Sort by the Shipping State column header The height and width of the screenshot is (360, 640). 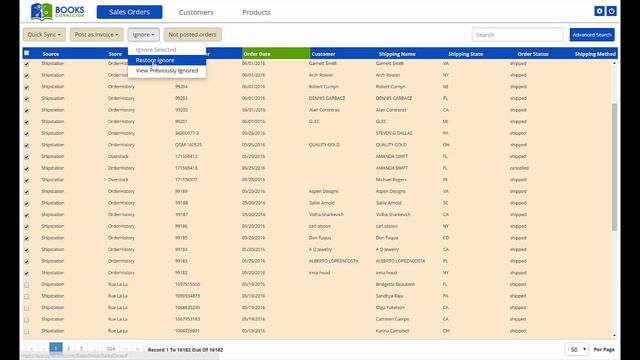tap(466, 54)
